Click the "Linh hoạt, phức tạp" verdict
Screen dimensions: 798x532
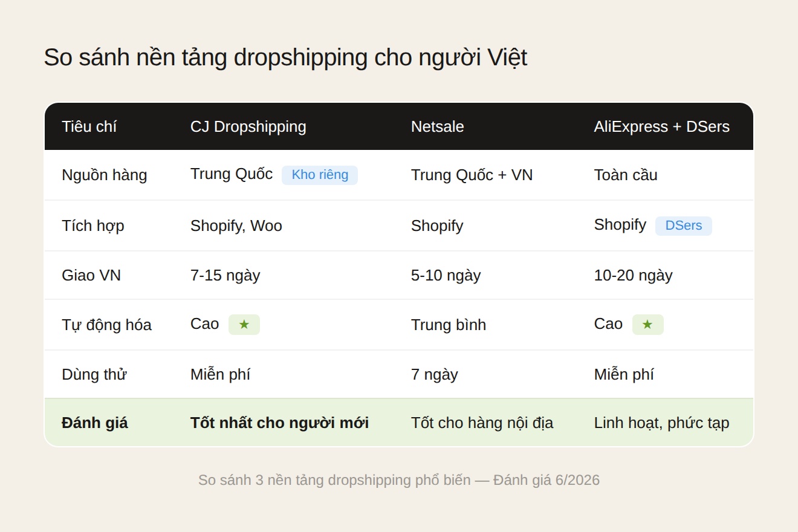(662, 423)
